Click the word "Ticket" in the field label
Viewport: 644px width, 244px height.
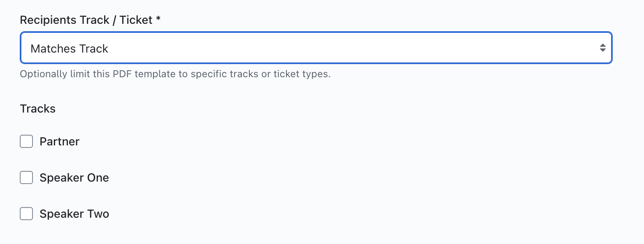[x=136, y=20]
